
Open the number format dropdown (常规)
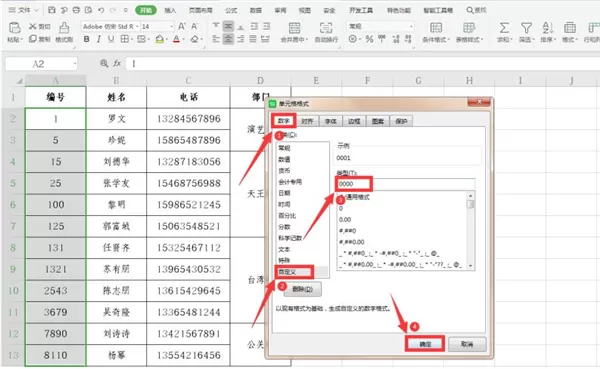(x=411, y=26)
